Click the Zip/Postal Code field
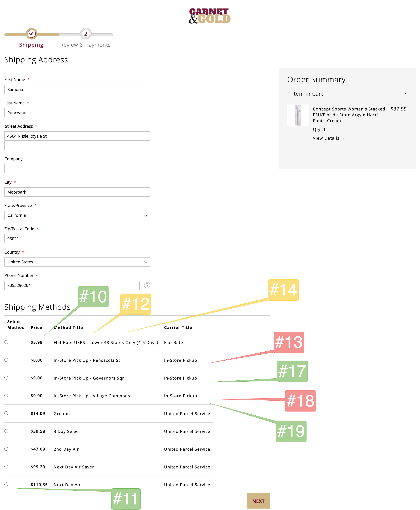Image resolution: width=420 pixels, height=510 pixels. pyautogui.click(x=77, y=239)
